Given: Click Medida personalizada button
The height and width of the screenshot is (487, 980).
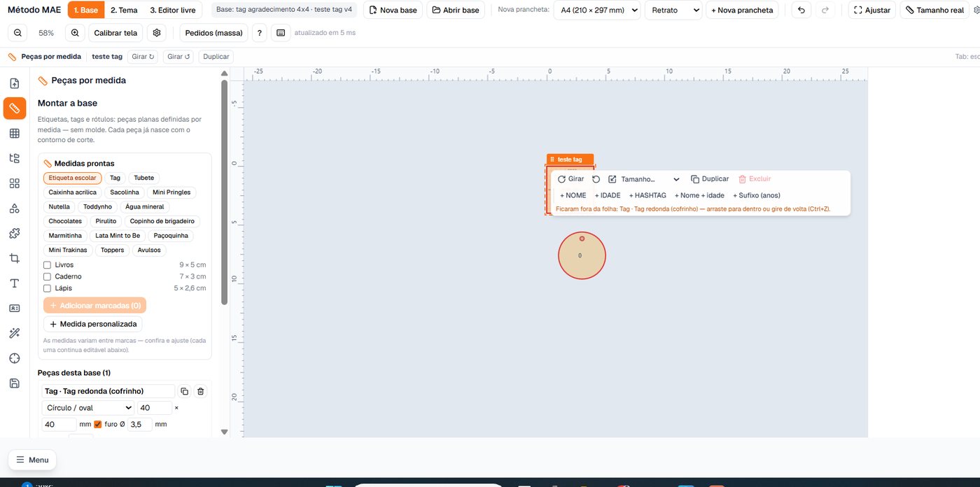Looking at the screenshot, I should click(93, 324).
